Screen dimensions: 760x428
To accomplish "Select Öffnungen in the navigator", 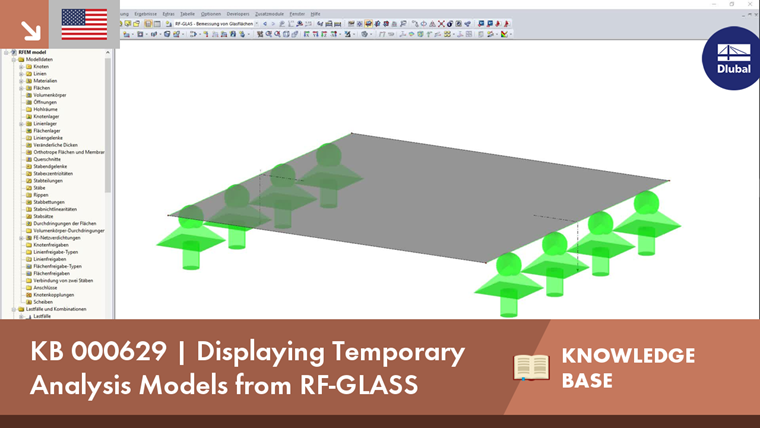I will (45, 102).
